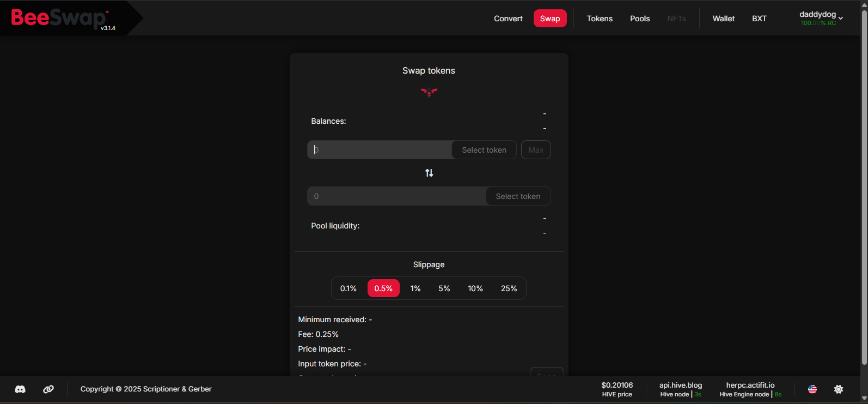Expand the daddydog account dropdown
Screen dimensions: 868x404
coord(821,18)
